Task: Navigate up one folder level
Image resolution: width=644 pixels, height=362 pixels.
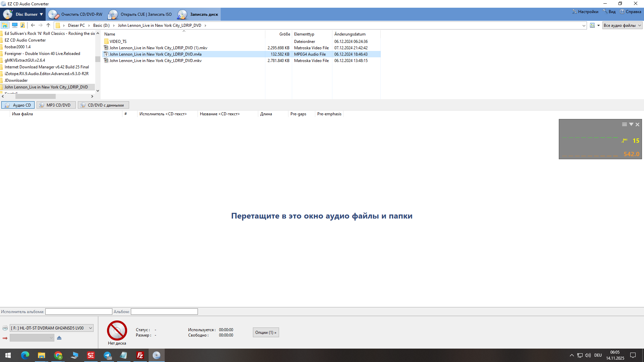Action: pos(48,25)
